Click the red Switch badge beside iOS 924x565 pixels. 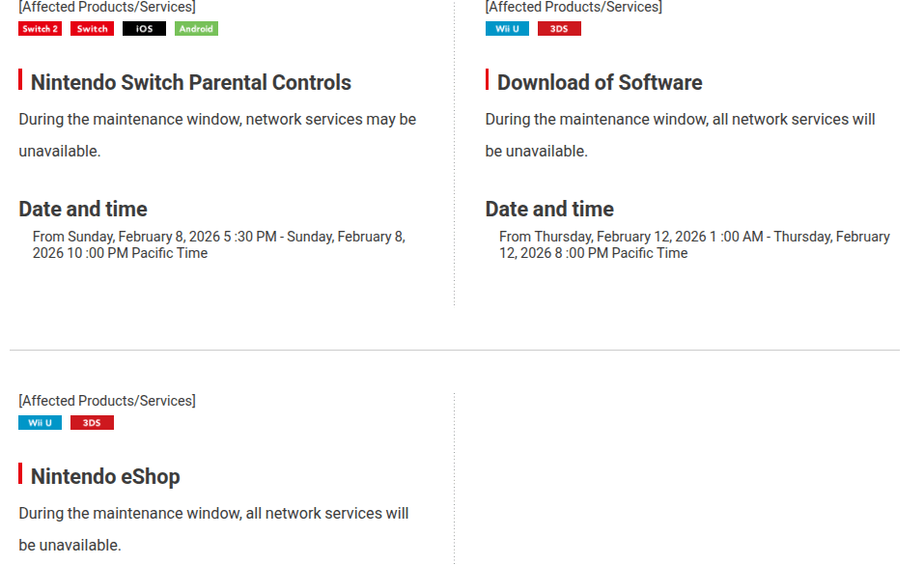tap(93, 29)
